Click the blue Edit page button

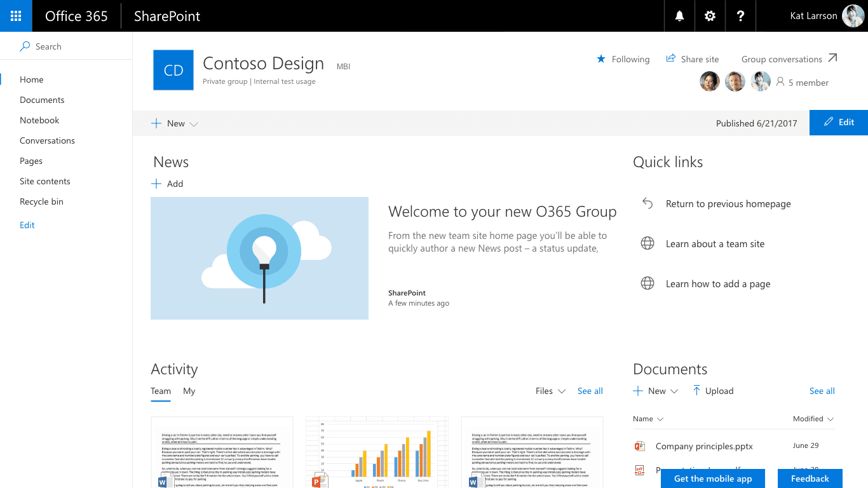(839, 123)
